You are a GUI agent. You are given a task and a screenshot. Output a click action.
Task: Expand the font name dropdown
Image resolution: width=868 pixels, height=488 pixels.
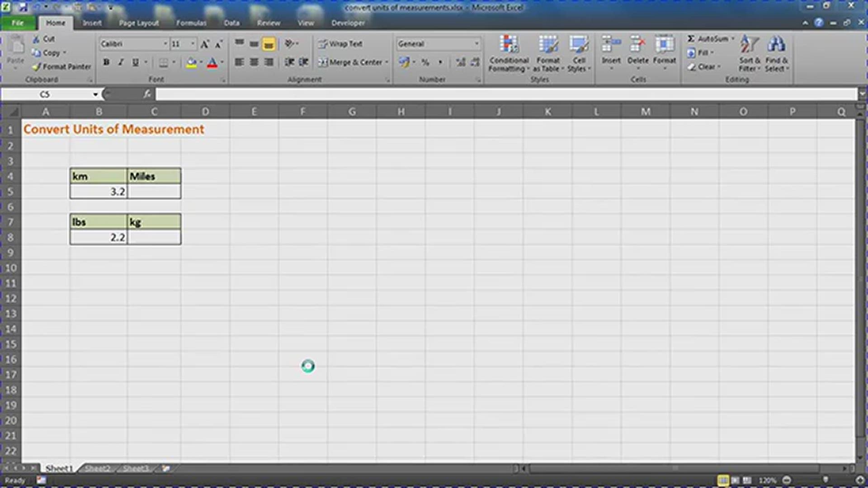pyautogui.click(x=165, y=44)
